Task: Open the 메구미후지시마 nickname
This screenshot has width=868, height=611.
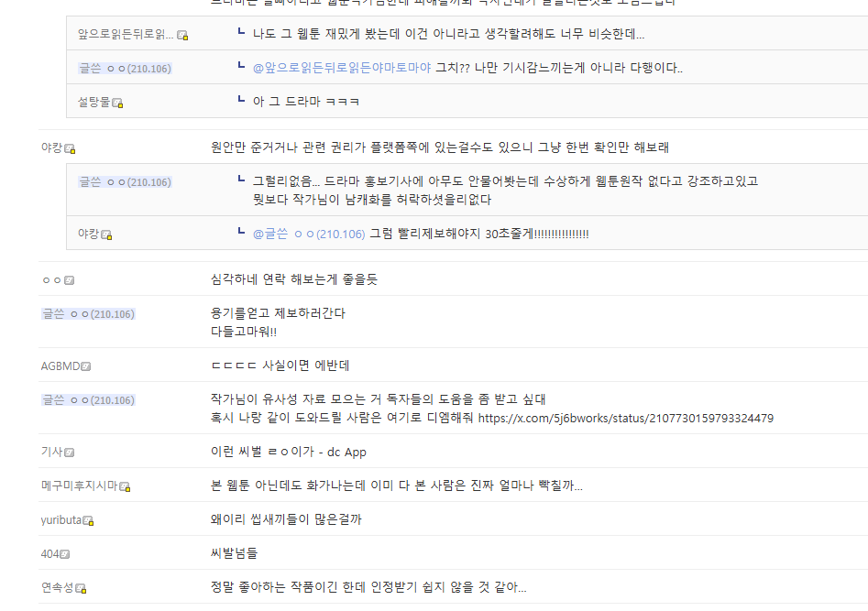Action: tap(80, 486)
